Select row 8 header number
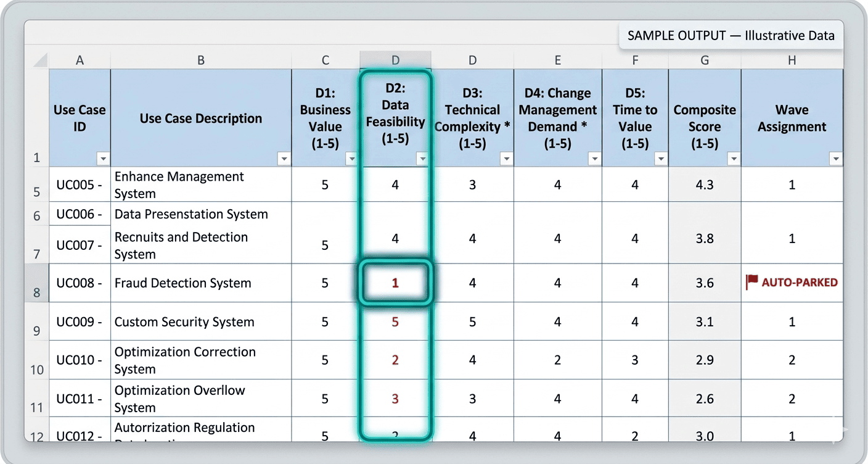Viewport: 868px width, 464px height. (36, 283)
